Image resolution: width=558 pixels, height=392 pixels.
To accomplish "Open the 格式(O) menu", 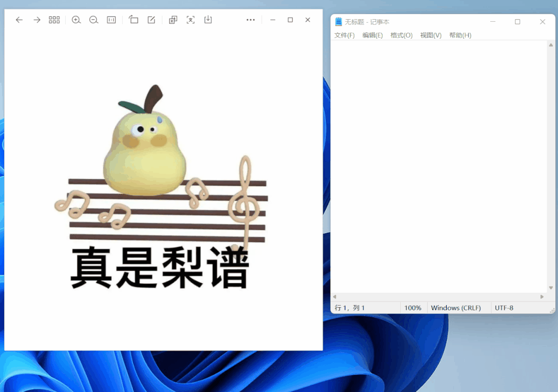I will 401,35.
